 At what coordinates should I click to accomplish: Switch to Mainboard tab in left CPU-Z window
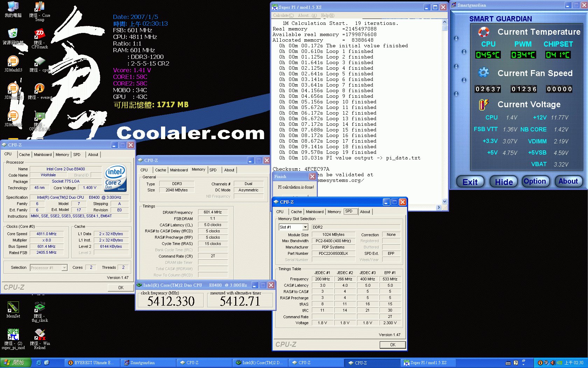click(x=43, y=155)
